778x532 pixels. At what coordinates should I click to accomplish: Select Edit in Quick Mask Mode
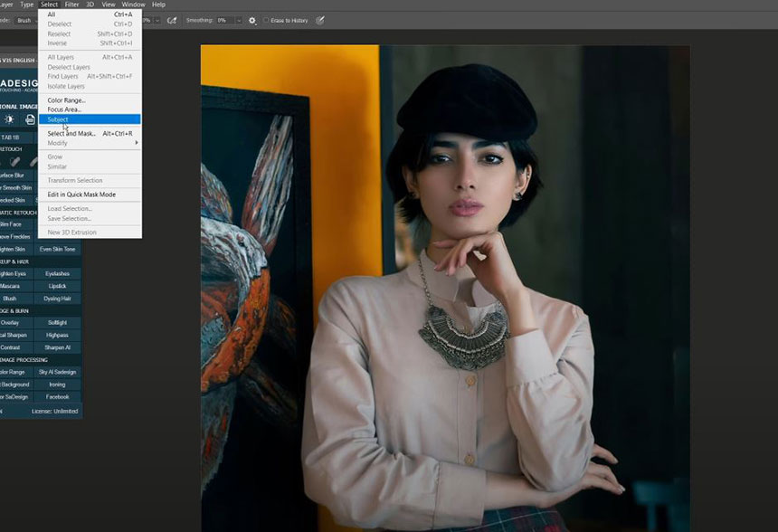[x=81, y=195]
